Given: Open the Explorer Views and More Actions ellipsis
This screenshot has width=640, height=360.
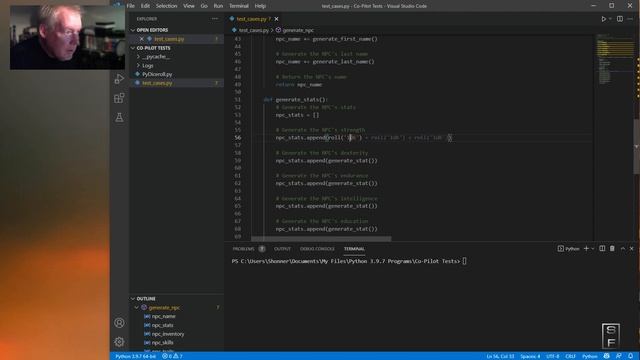Looking at the screenshot, I should (215, 19).
